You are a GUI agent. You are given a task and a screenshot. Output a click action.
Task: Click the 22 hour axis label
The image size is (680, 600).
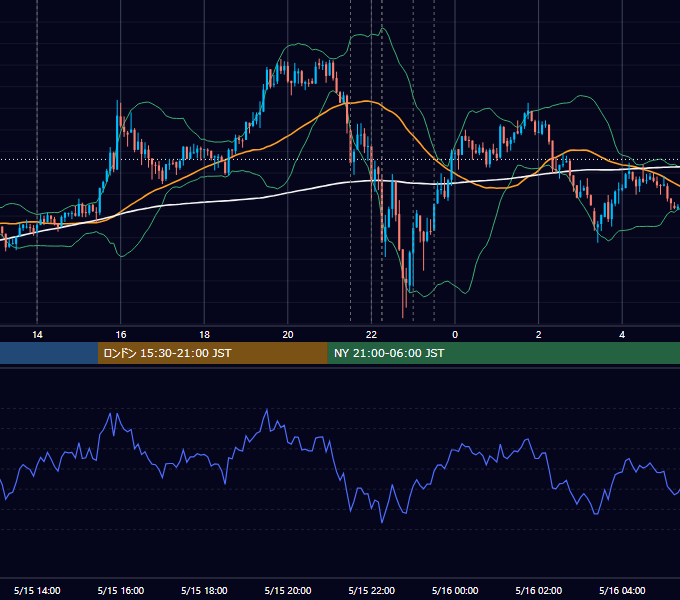tap(371, 335)
